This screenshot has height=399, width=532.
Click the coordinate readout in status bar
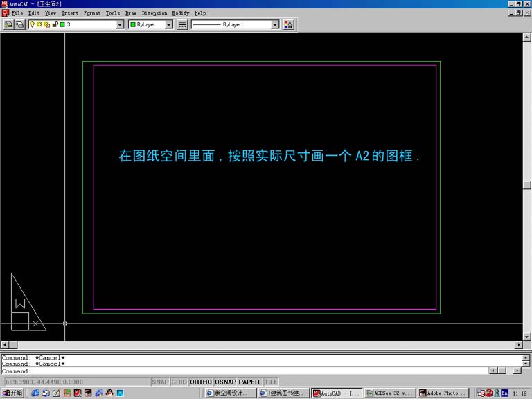pos(76,382)
